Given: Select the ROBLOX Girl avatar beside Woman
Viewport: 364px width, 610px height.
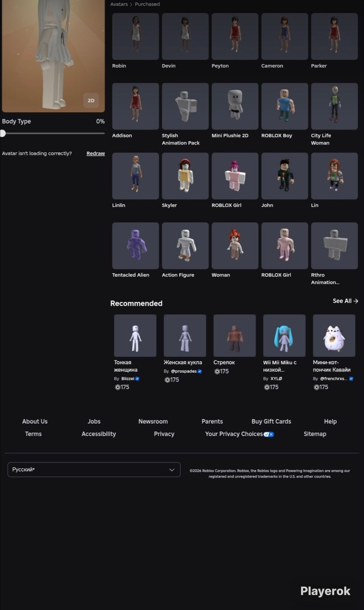Looking at the screenshot, I should (285, 246).
